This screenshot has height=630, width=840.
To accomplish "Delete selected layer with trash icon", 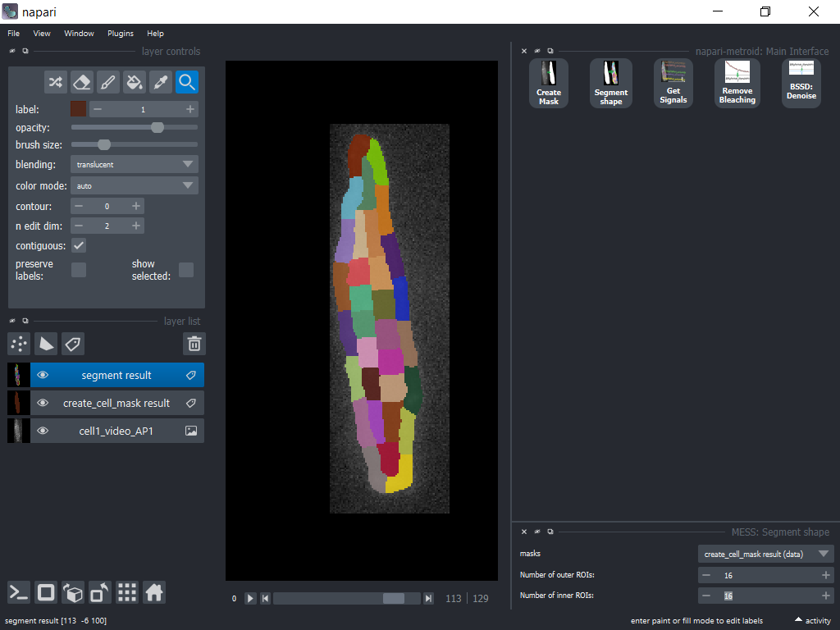I will tap(194, 344).
